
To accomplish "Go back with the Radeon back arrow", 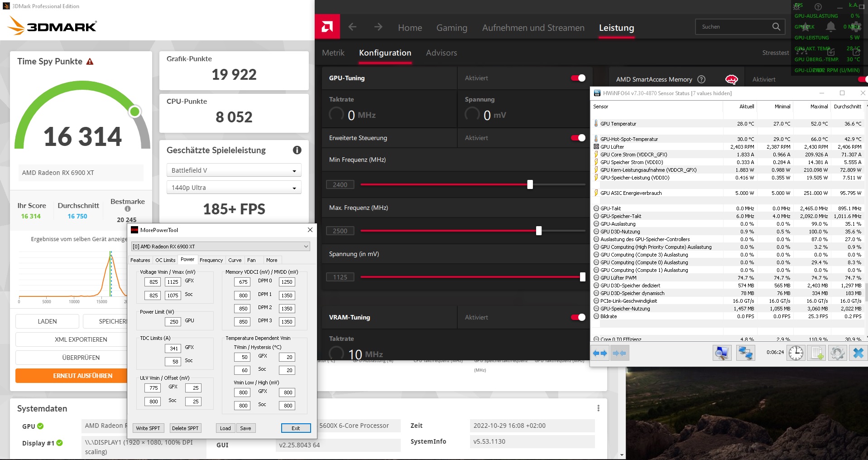I will [352, 27].
